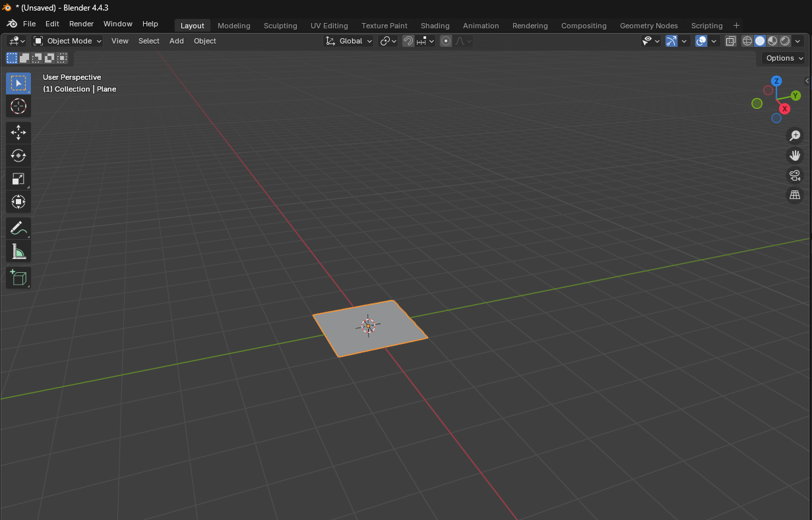Switch to the UV Editing workspace tab
Viewport: 812px width, 520px height.
[329, 26]
